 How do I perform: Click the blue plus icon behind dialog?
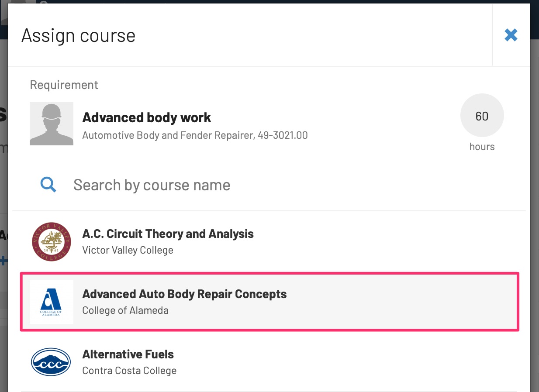pos(3,261)
